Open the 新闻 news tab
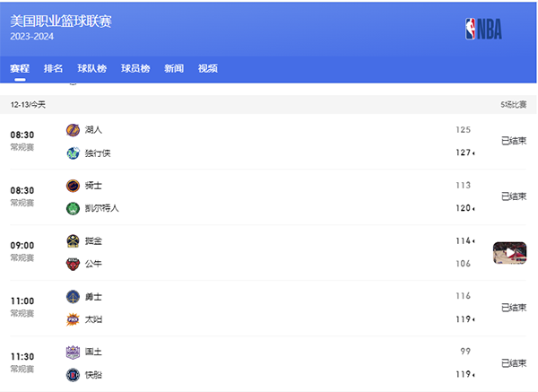 pos(174,68)
